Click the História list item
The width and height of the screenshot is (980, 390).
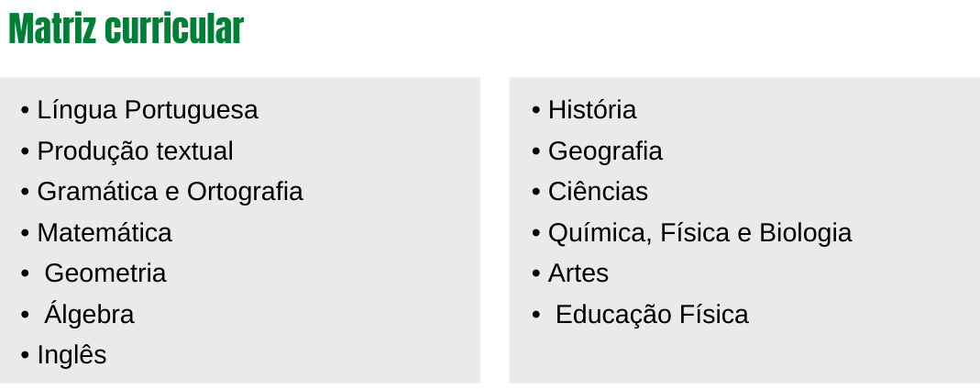pyautogui.click(x=592, y=110)
